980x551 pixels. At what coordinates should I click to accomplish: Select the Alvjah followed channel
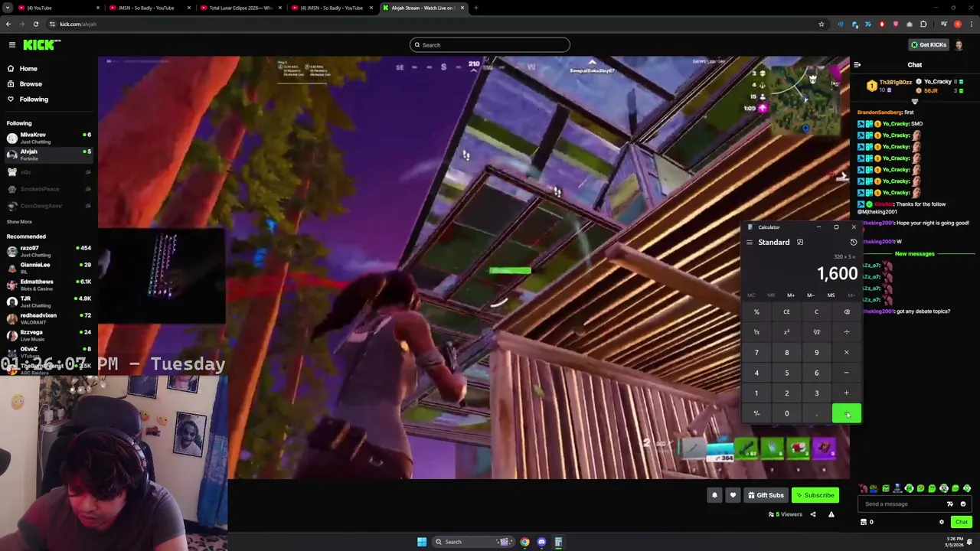click(x=48, y=155)
